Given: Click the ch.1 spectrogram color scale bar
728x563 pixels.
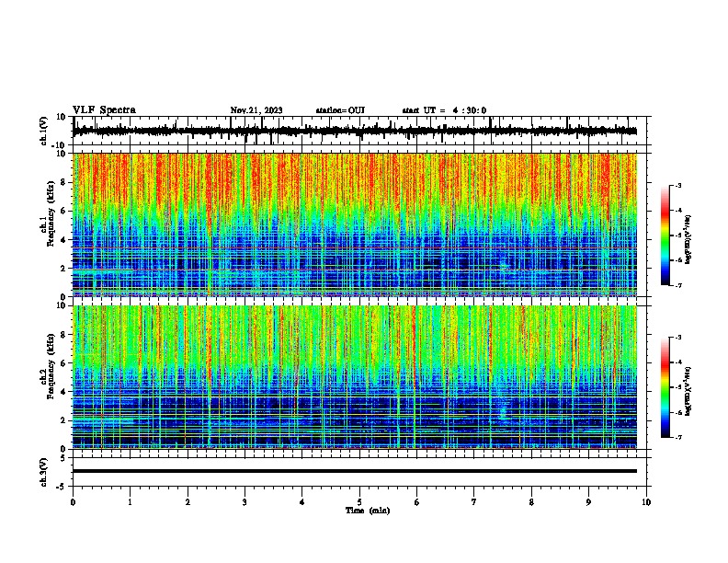Looking at the screenshot, I should click(x=665, y=236).
